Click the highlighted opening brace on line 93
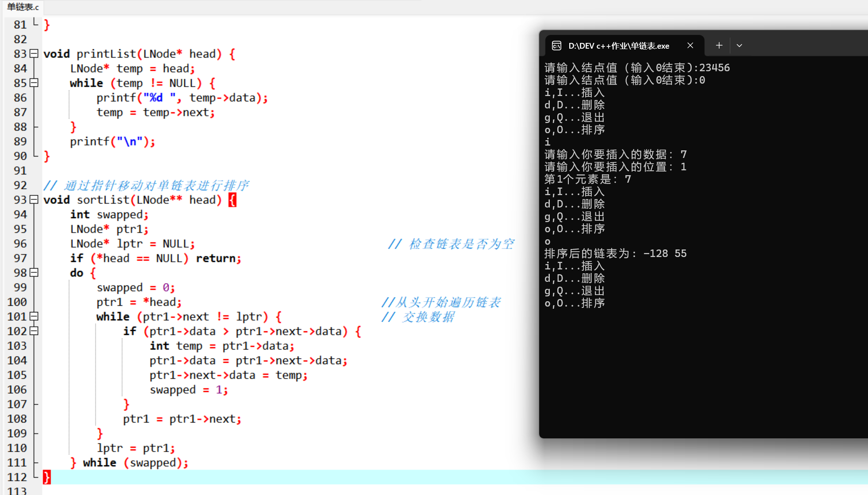The height and width of the screenshot is (495, 868). pyautogui.click(x=232, y=200)
